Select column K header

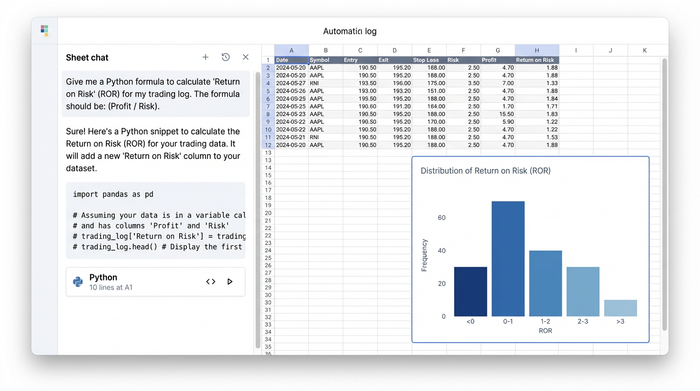(645, 50)
